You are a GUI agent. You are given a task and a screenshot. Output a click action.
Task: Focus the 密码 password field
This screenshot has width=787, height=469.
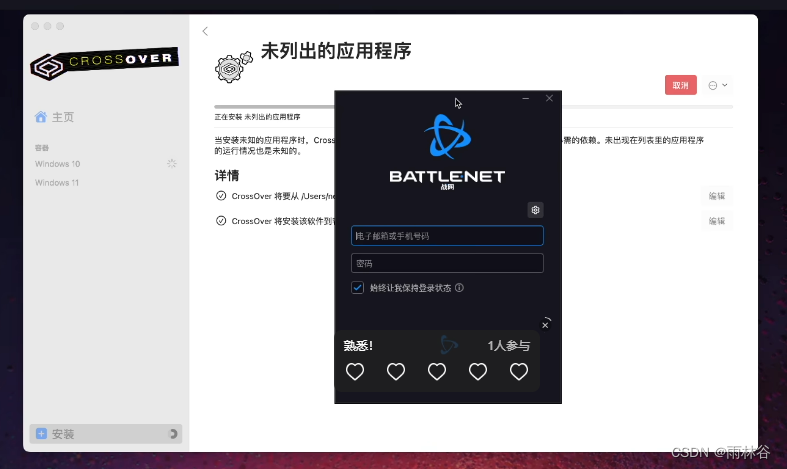pos(447,263)
